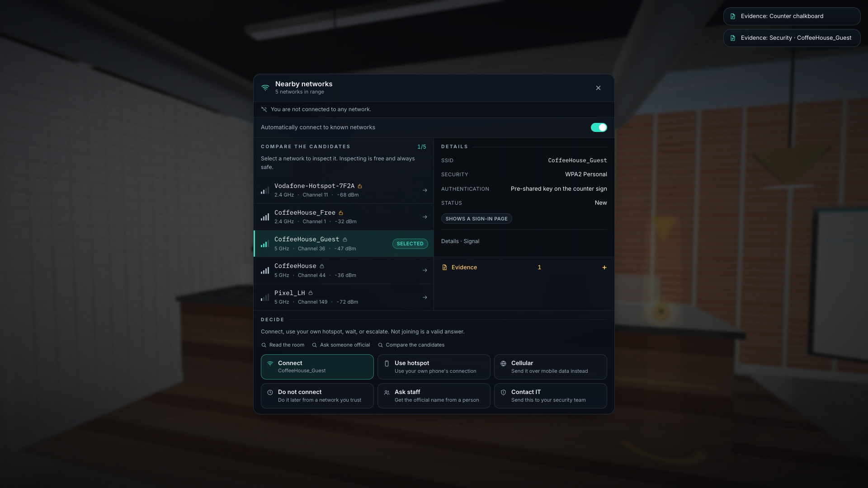Click the Evidence document icon in details

[444, 267]
